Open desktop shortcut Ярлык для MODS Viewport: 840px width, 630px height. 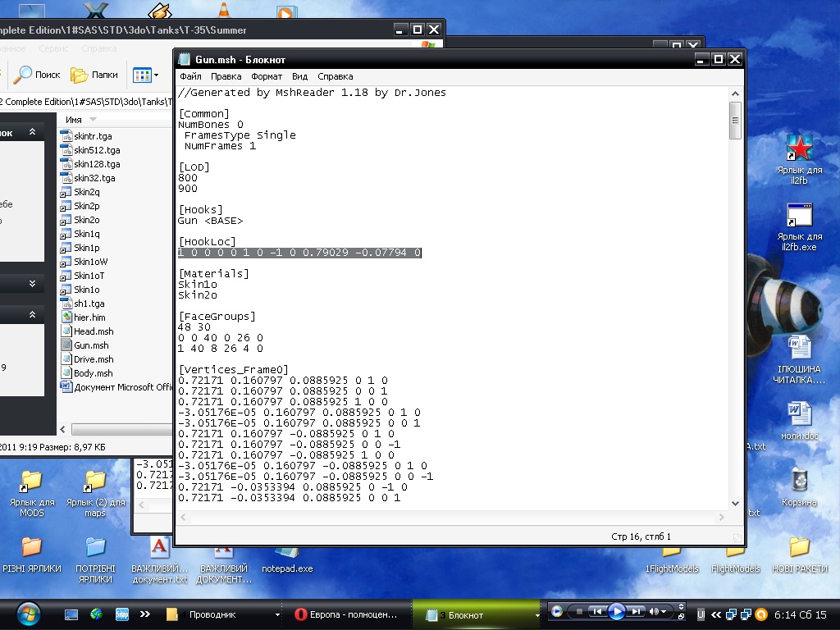(x=32, y=493)
